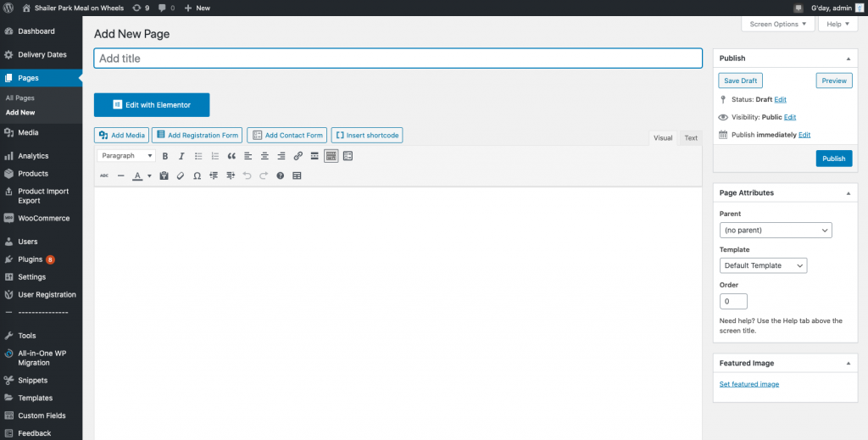Align text right

click(281, 156)
